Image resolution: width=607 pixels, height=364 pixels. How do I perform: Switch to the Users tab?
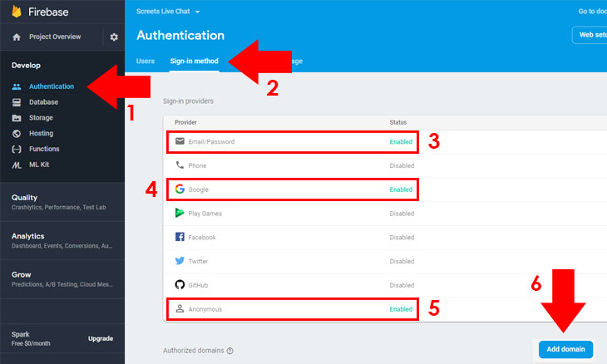point(146,61)
